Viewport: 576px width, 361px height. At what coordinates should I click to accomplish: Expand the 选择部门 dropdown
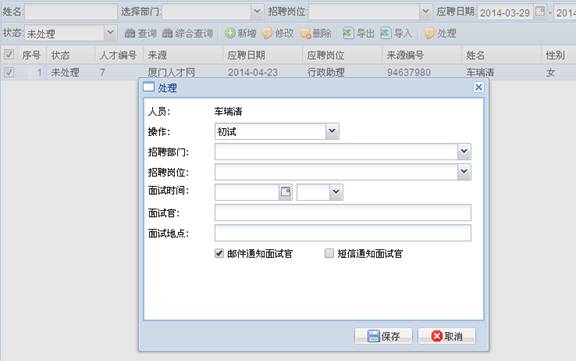tap(257, 12)
